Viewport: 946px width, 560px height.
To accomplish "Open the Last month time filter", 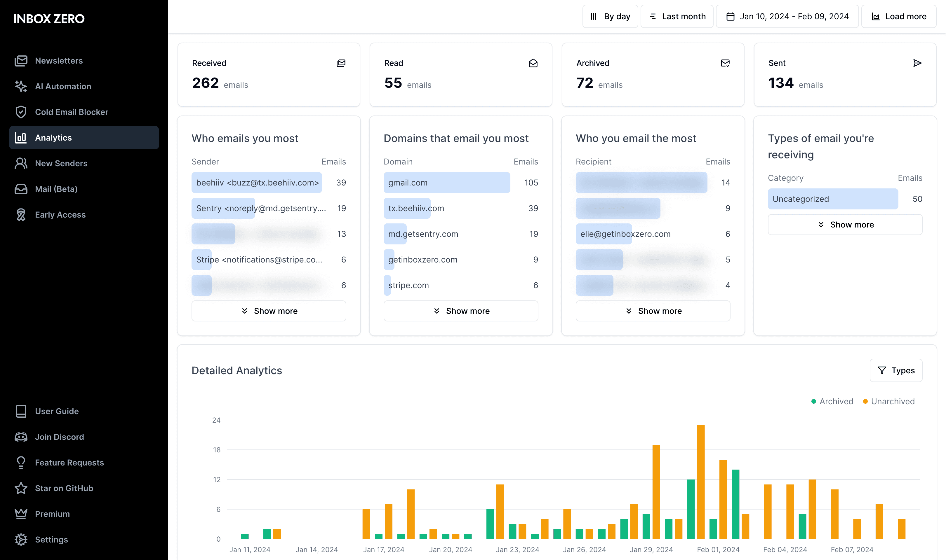I will coord(676,16).
